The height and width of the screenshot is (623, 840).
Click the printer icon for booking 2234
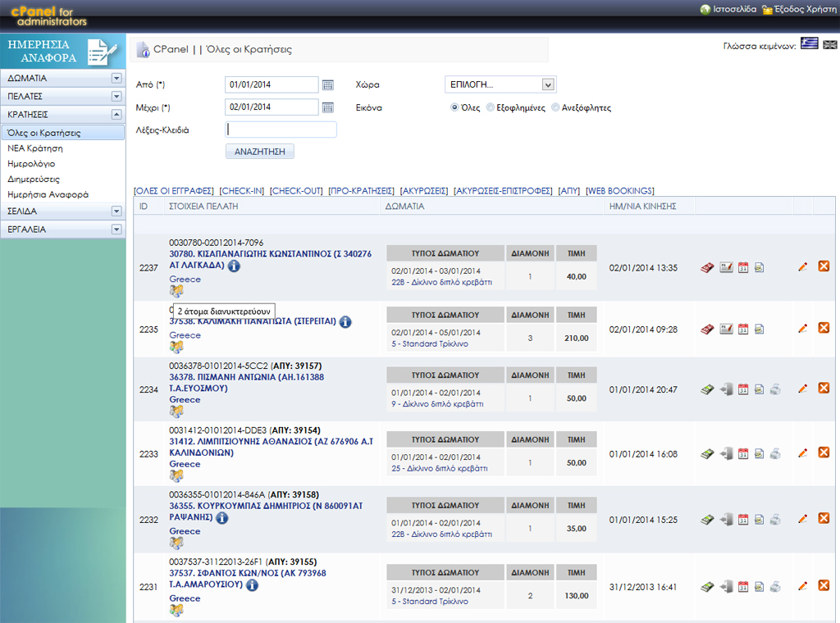click(x=775, y=389)
